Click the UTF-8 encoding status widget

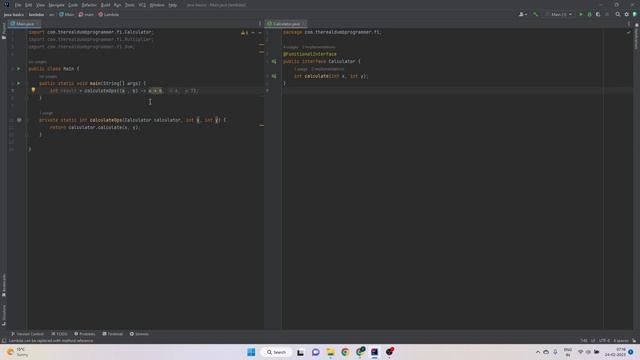[604, 340]
